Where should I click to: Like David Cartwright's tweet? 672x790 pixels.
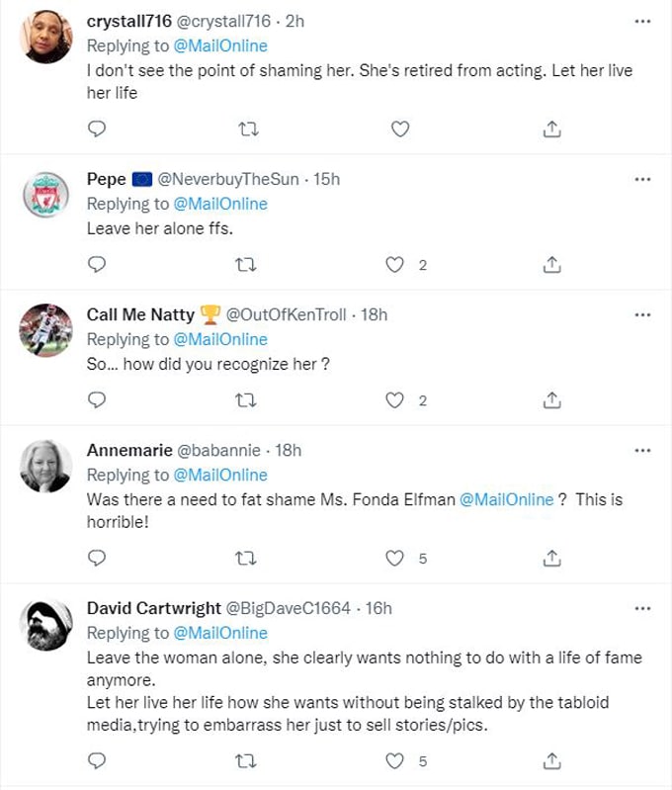pyautogui.click(x=395, y=761)
